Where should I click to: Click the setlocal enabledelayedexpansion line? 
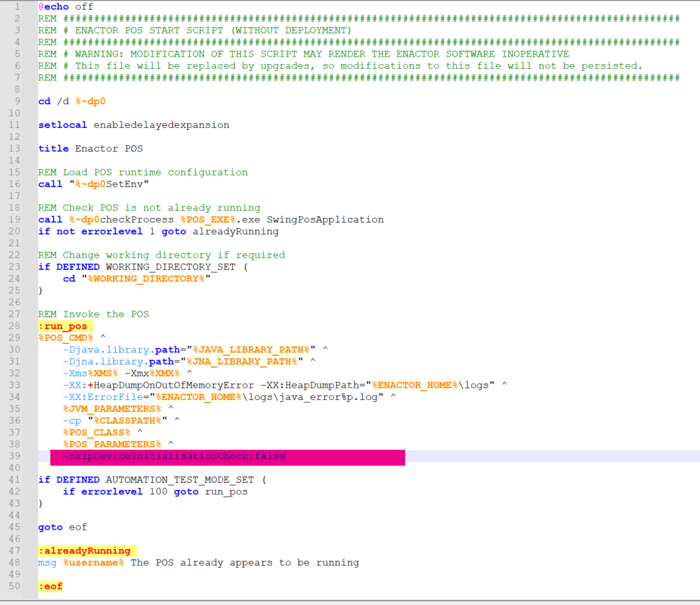[x=133, y=125]
